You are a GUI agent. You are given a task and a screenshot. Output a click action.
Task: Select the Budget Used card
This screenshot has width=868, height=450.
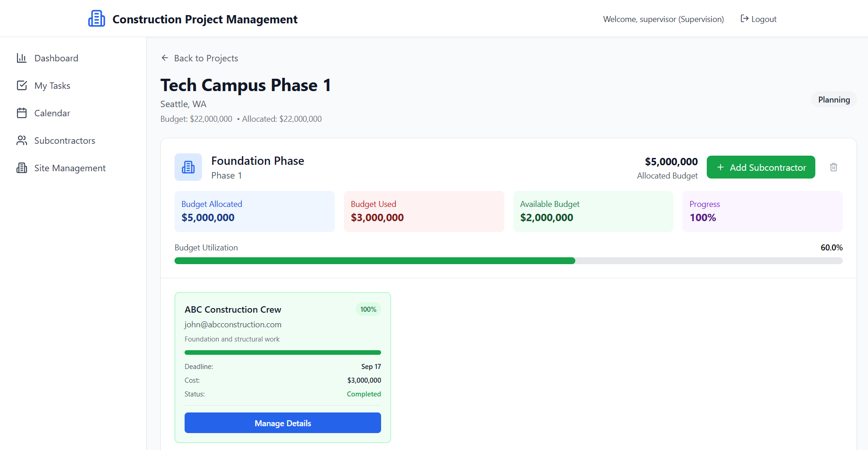(424, 211)
